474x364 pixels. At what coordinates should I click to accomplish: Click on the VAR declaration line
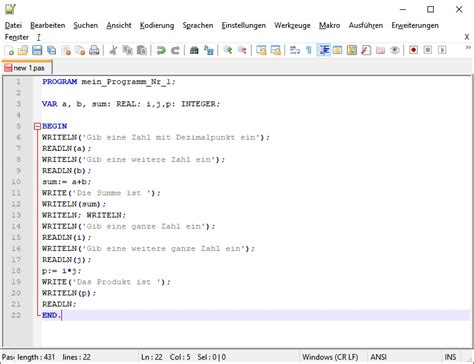point(131,104)
